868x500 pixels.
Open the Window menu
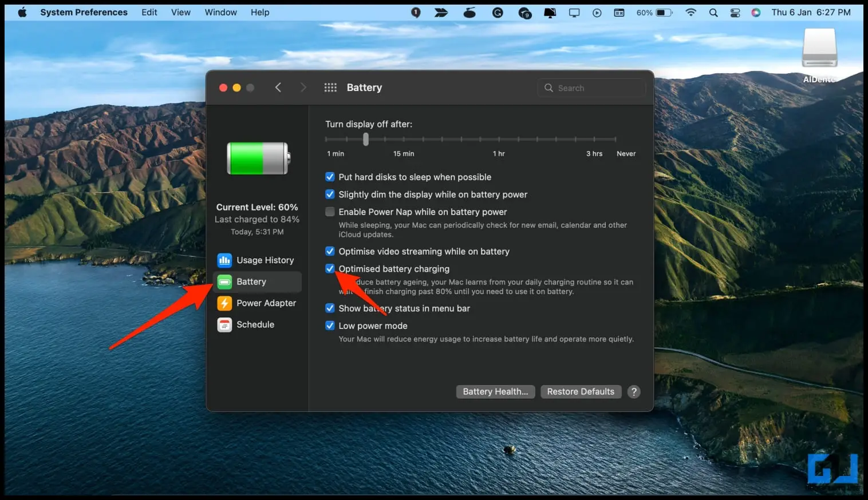pos(220,12)
